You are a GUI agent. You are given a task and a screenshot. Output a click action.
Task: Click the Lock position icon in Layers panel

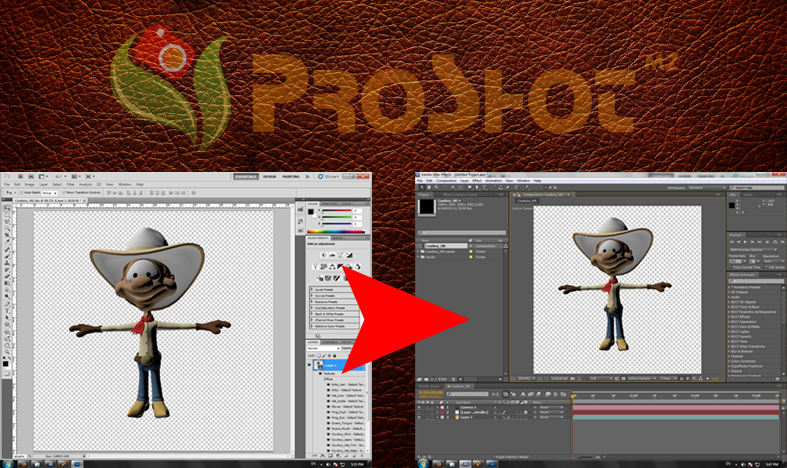[329, 356]
